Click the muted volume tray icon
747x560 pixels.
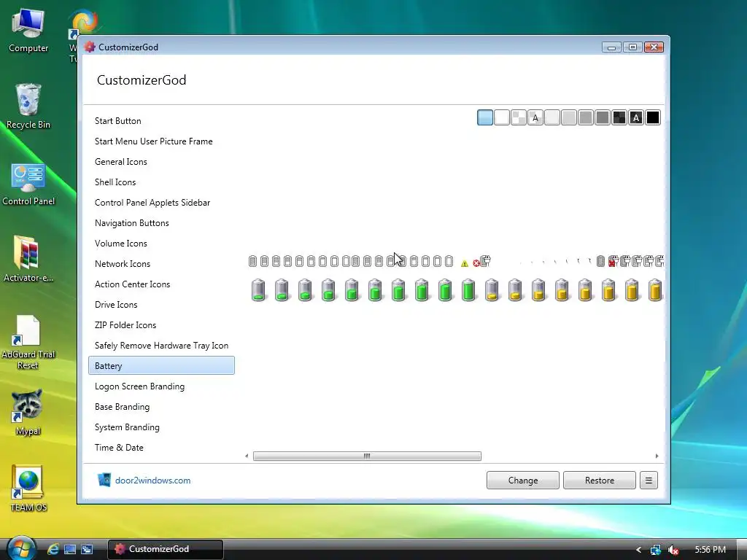[673, 550]
